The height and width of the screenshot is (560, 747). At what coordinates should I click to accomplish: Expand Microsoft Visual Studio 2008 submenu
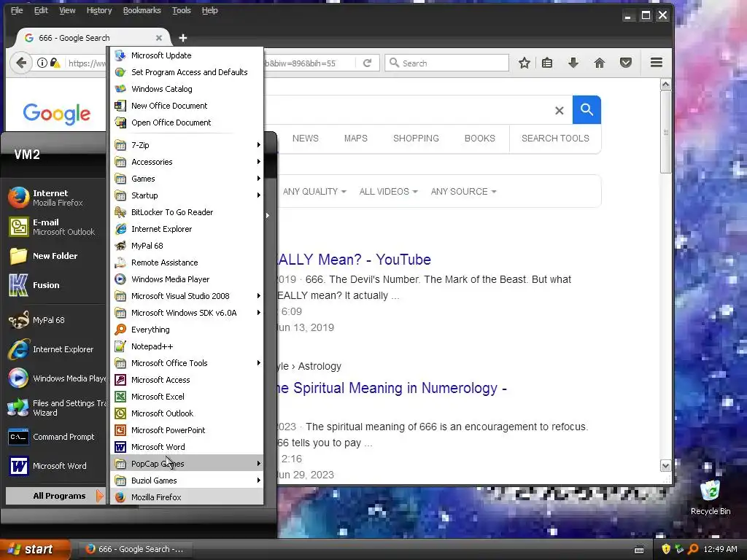(x=186, y=296)
